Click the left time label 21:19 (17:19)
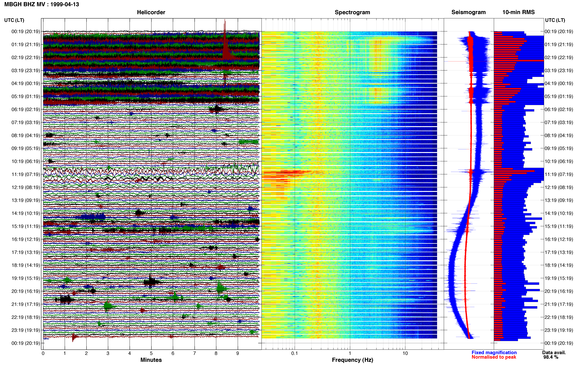 pyautogui.click(x=26, y=304)
